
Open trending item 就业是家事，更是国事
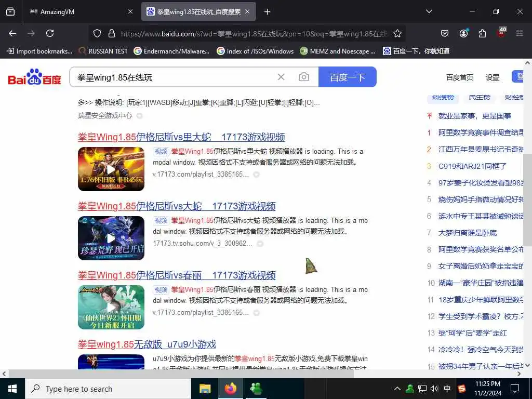[x=475, y=116]
